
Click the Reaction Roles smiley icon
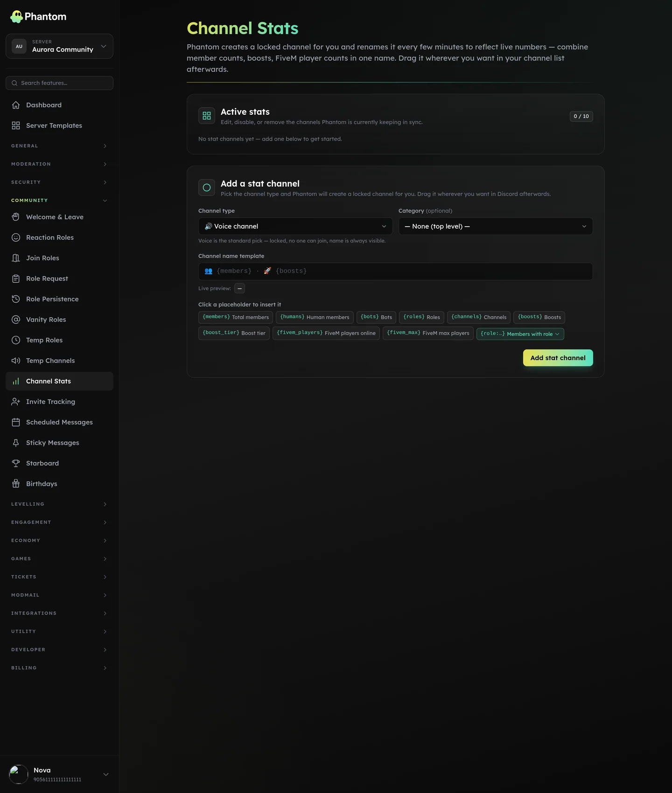(x=16, y=237)
